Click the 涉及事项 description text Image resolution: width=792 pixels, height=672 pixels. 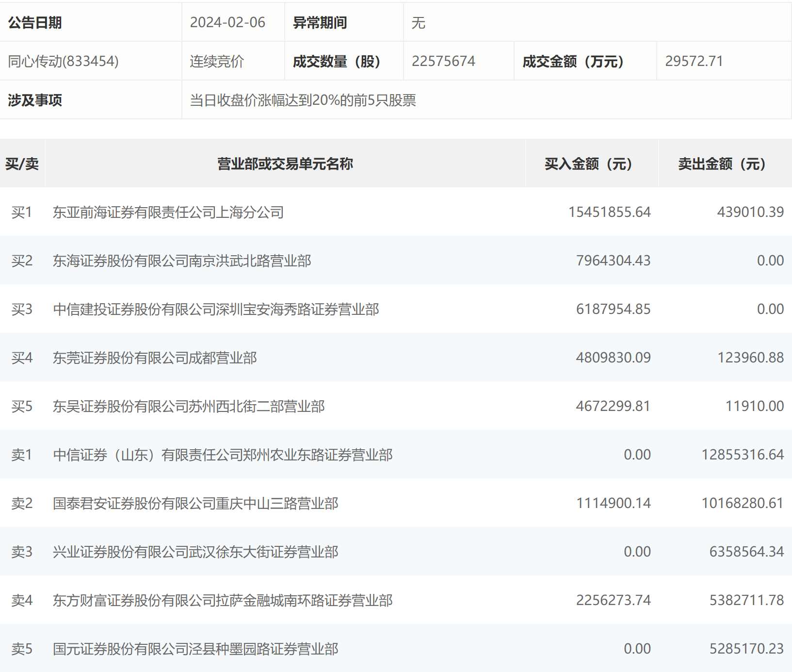tap(303, 100)
